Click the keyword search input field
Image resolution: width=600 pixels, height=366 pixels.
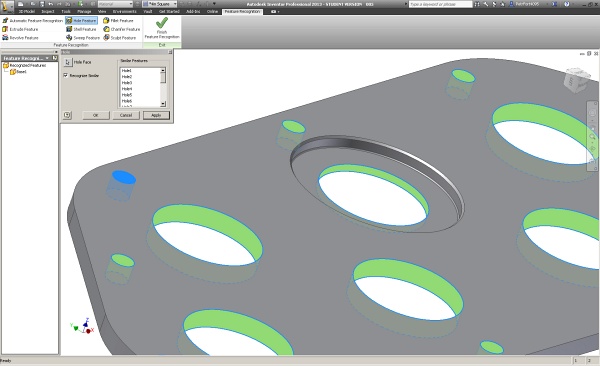click(440, 4)
